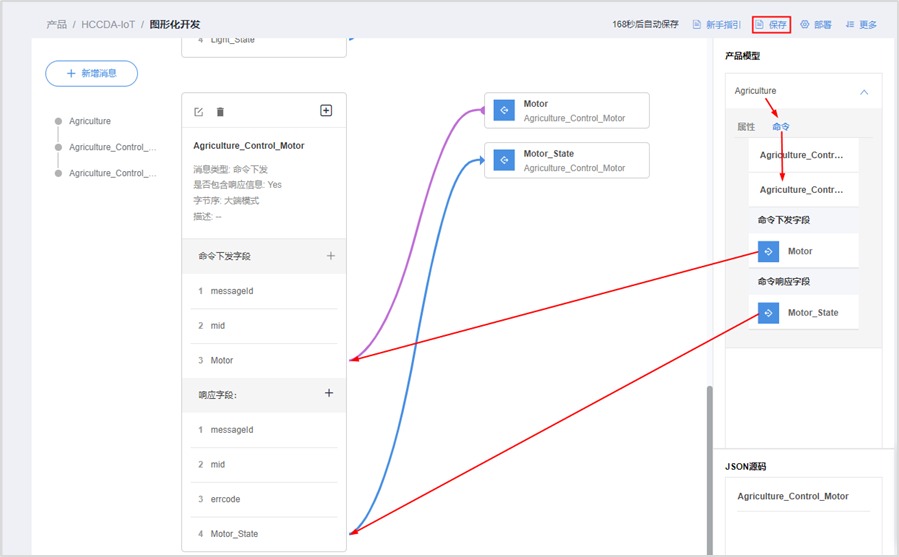The width and height of the screenshot is (899, 557).
Task: Click the Motor field icon in product model
Action: 768,251
